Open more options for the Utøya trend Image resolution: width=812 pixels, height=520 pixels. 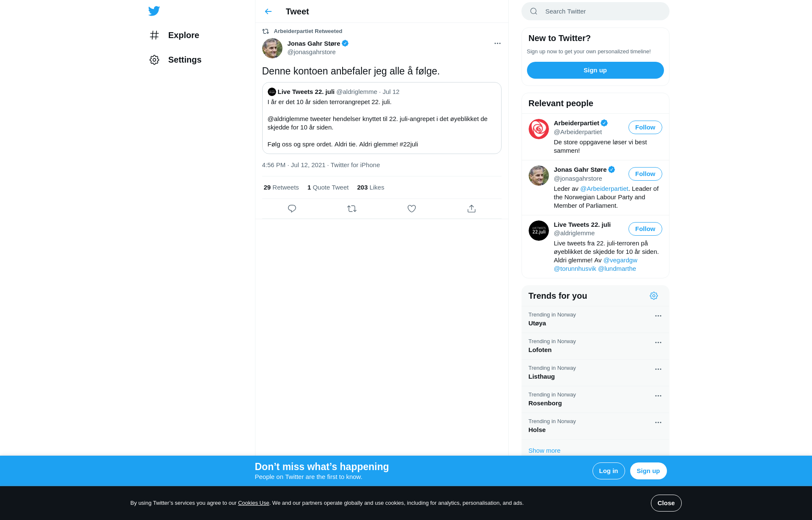658,316
